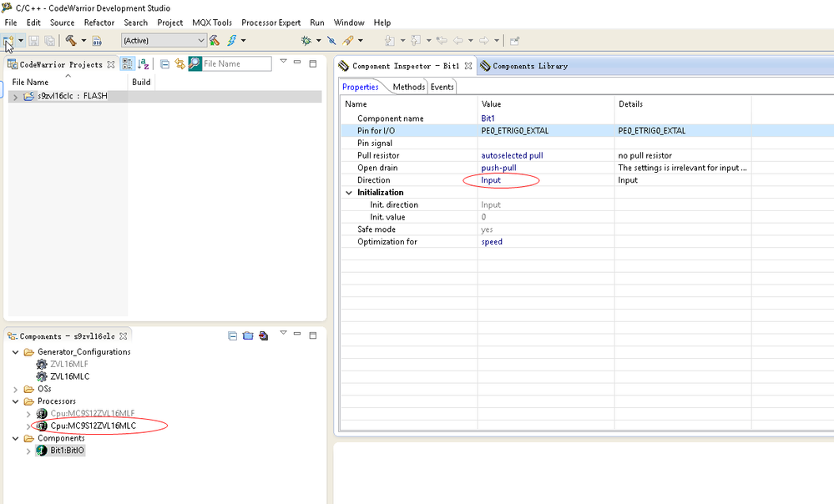Click the Pull resistor value autoselected pull
Screen dimensions: 834x504
coord(513,155)
